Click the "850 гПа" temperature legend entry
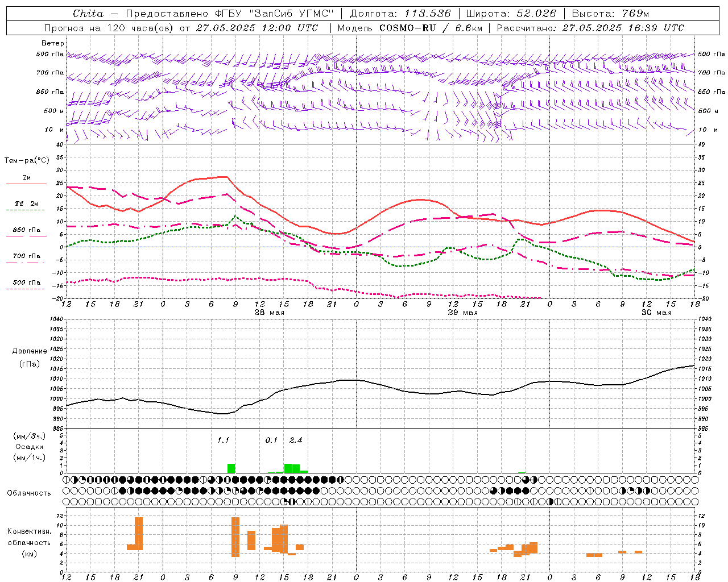 pyautogui.click(x=26, y=230)
